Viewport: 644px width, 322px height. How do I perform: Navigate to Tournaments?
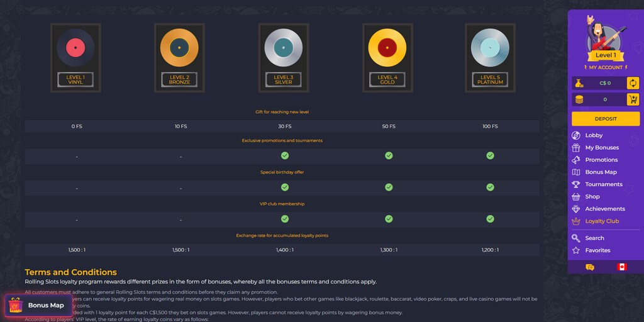tap(603, 184)
